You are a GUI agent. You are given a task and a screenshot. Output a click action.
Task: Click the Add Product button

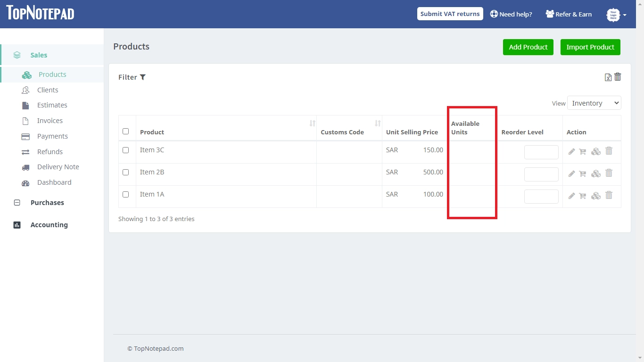pyautogui.click(x=528, y=47)
